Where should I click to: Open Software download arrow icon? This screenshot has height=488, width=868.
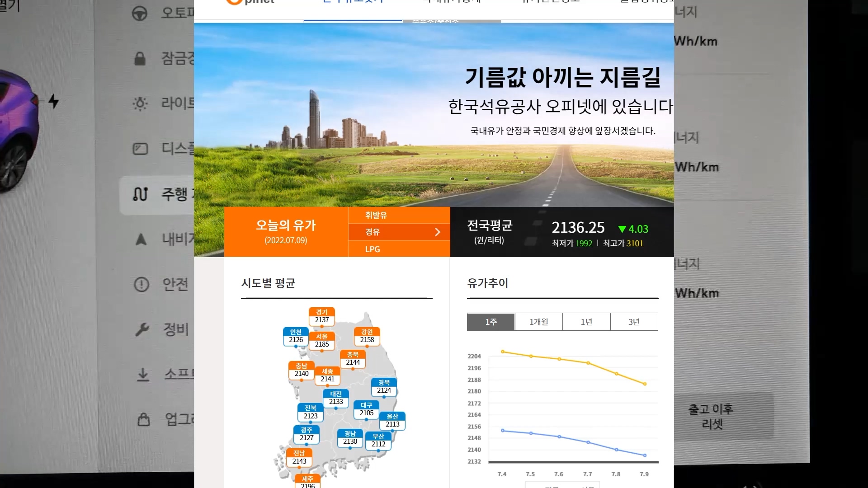[x=143, y=375]
